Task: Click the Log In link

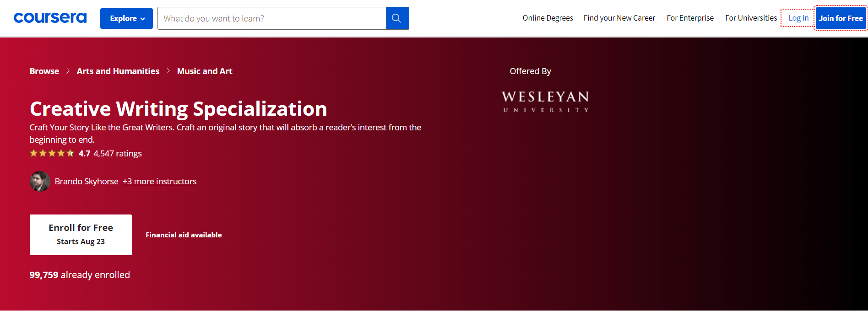Action: coord(798,18)
